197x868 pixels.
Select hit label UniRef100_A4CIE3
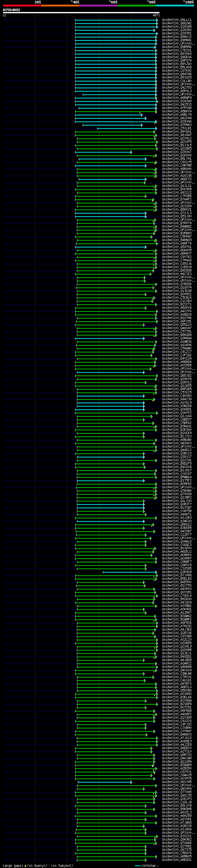[176, 274]
